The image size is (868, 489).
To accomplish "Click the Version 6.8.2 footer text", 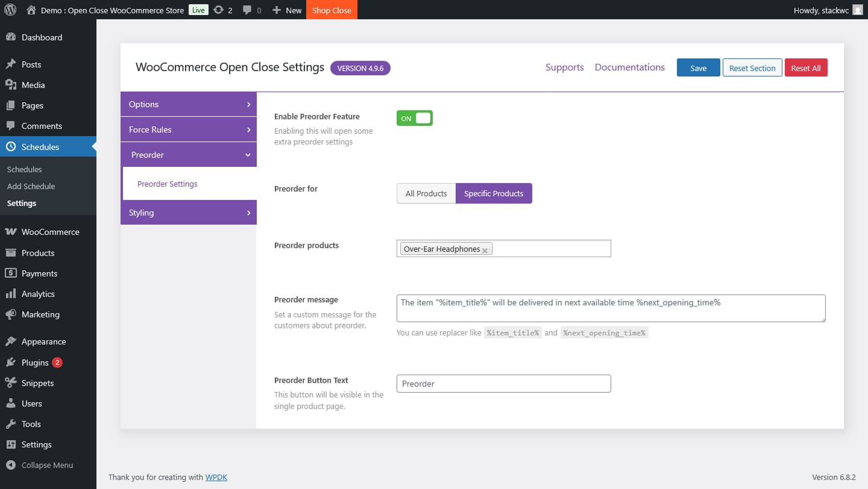I will coord(834,477).
